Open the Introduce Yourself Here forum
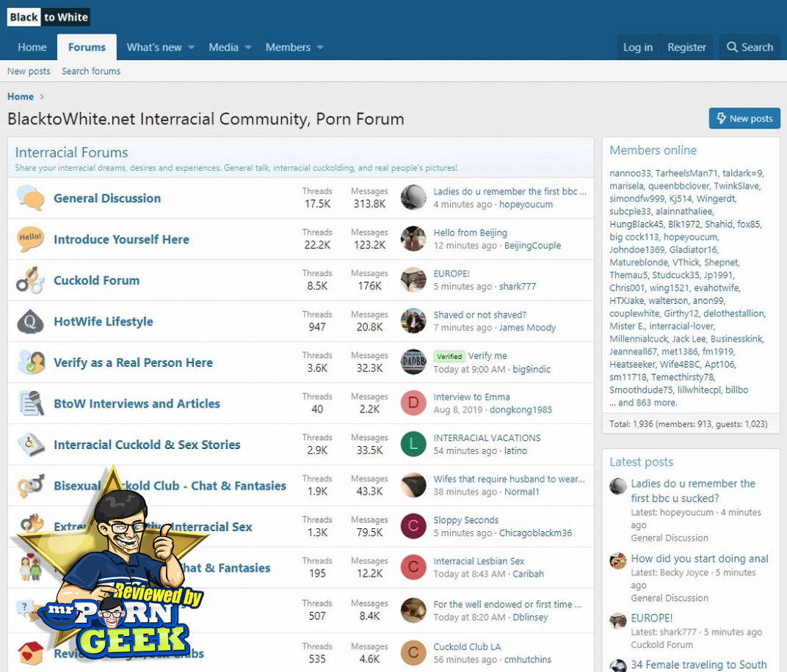 (121, 239)
